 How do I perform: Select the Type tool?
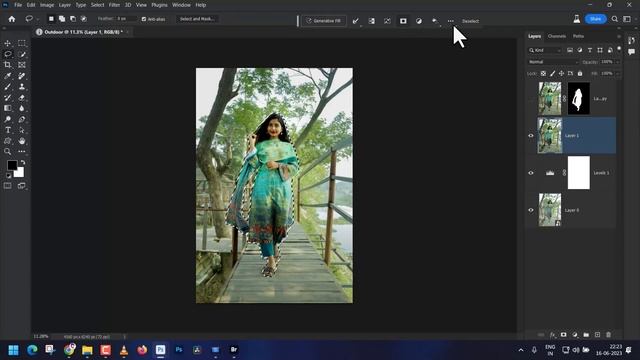pyautogui.click(x=7, y=130)
